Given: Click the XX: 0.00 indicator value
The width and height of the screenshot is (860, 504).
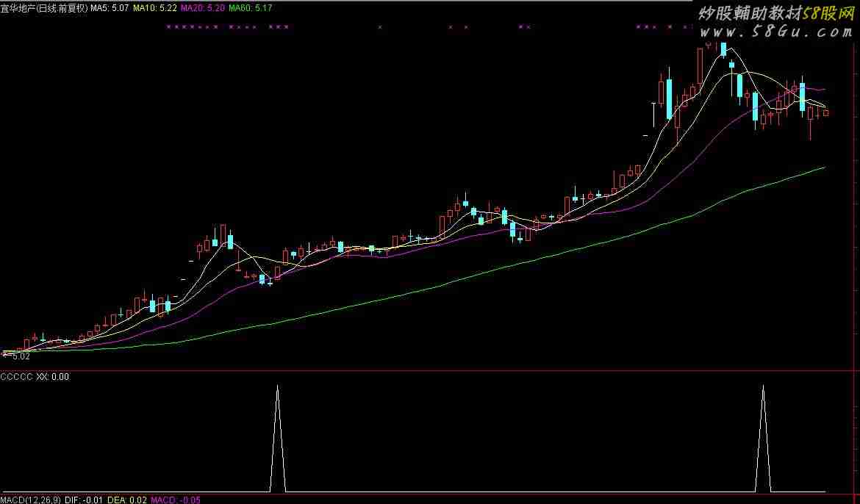Looking at the screenshot, I should click(x=53, y=377).
